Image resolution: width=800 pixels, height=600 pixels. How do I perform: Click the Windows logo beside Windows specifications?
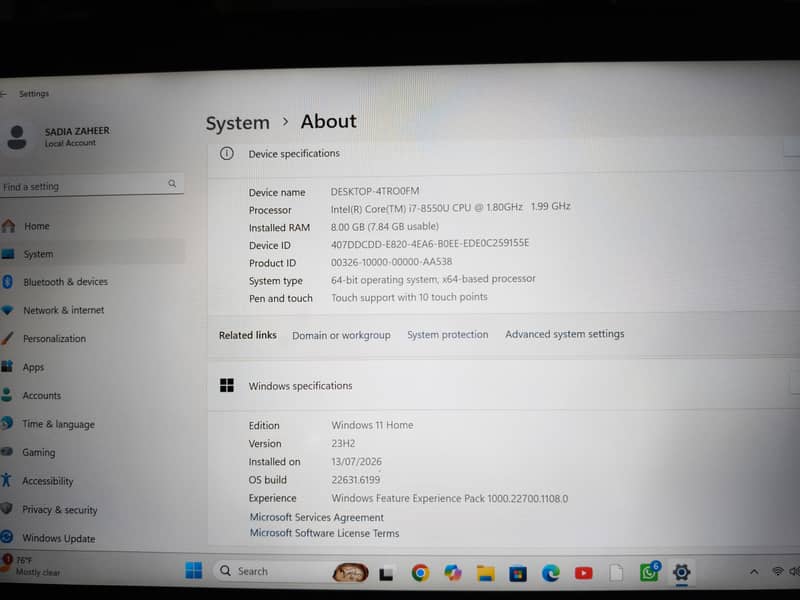[227, 385]
